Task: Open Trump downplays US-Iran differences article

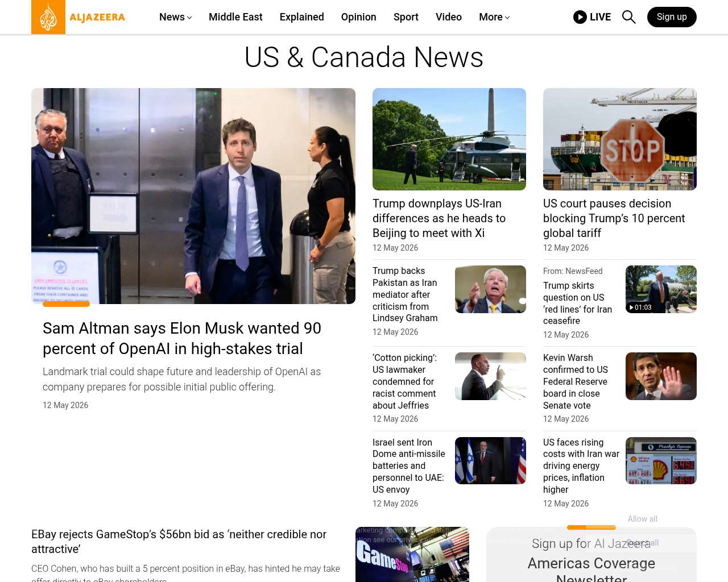Action: tap(439, 218)
